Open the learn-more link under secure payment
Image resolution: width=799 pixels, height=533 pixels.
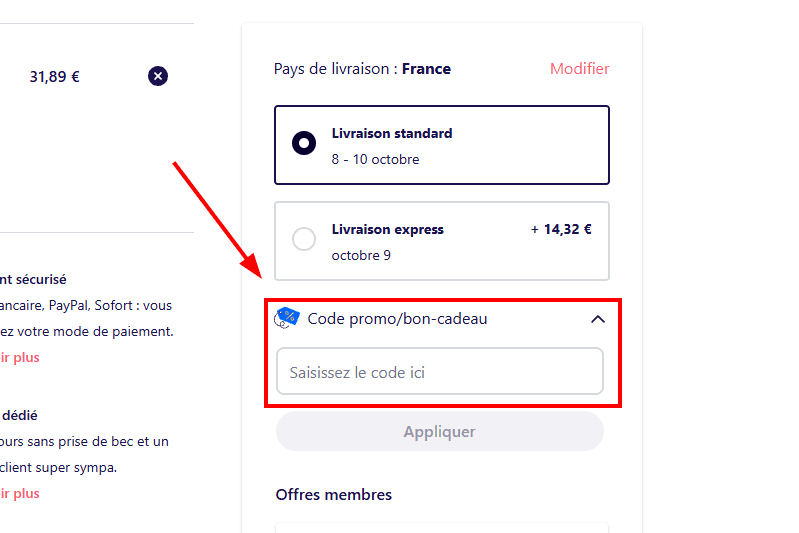click(x=20, y=357)
